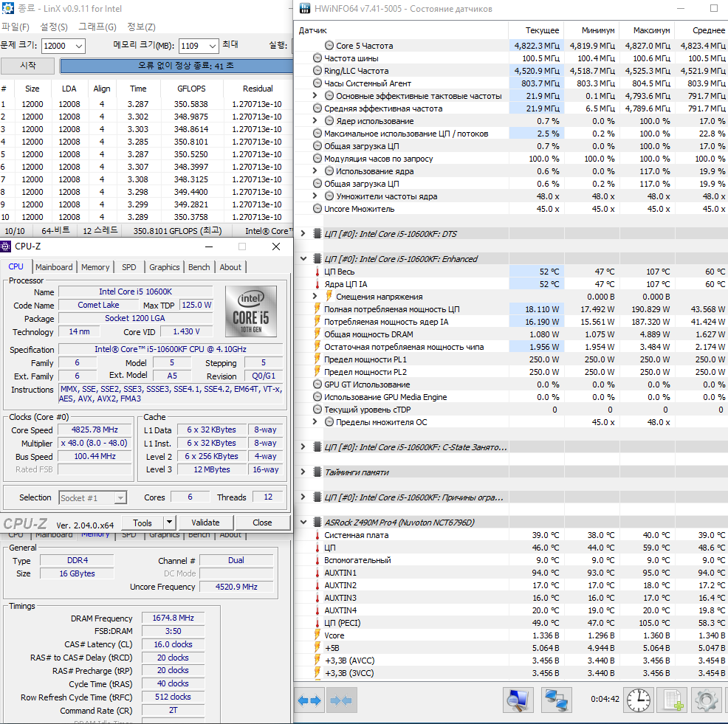Click lightning icon beside Vcore
This screenshot has width=728, height=724.
(x=317, y=635)
